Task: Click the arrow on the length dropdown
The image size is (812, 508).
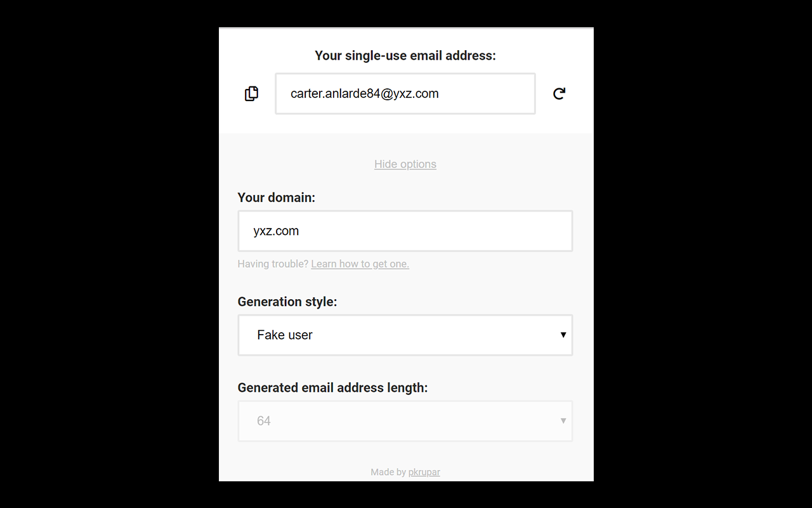Action: pyautogui.click(x=563, y=420)
